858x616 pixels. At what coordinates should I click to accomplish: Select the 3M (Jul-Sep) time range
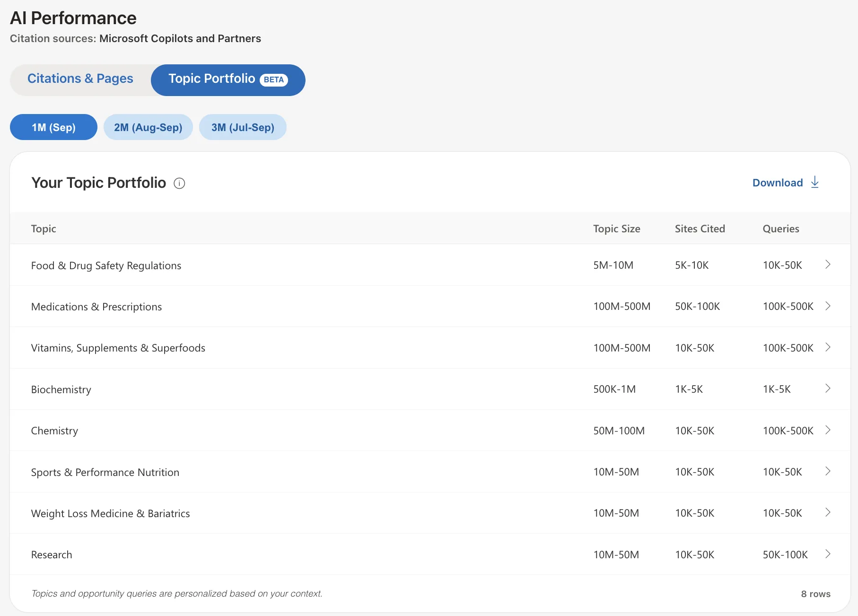click(243, 127)
